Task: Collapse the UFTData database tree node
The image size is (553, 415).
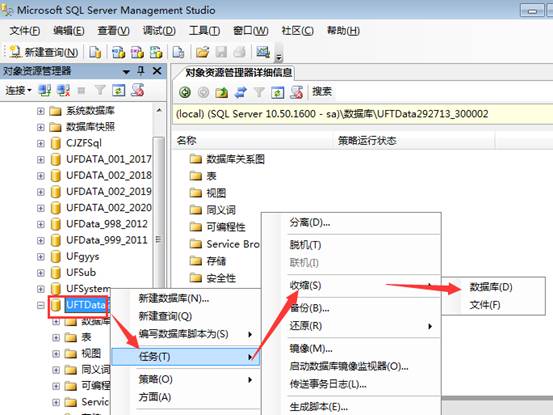Action: (41, 305)
